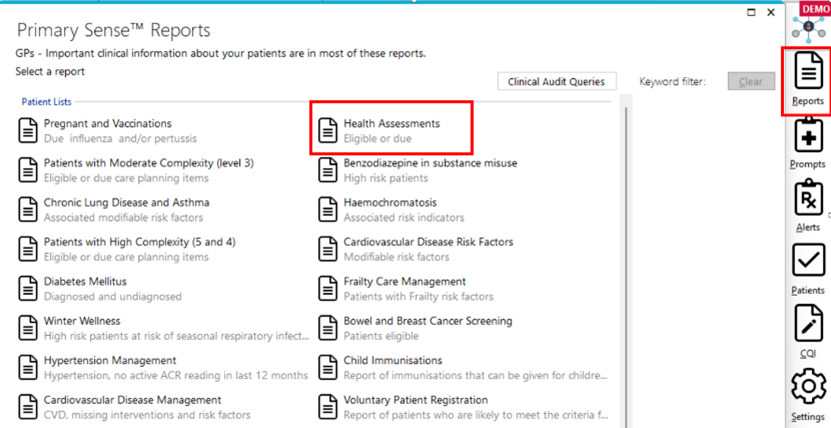Viewport: 831px width, 428px height.
Task: Click the Settings label in the sidebar
Action: click(x=808, y=416)
